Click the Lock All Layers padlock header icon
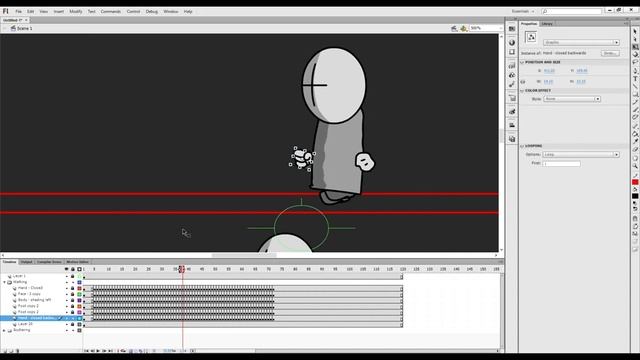This screenshot has height=360, width=640. point(73,269)
